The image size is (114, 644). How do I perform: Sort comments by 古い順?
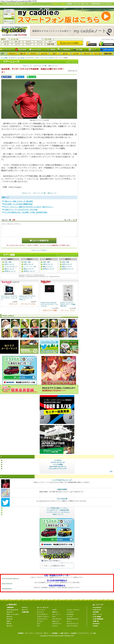(75, 220)
